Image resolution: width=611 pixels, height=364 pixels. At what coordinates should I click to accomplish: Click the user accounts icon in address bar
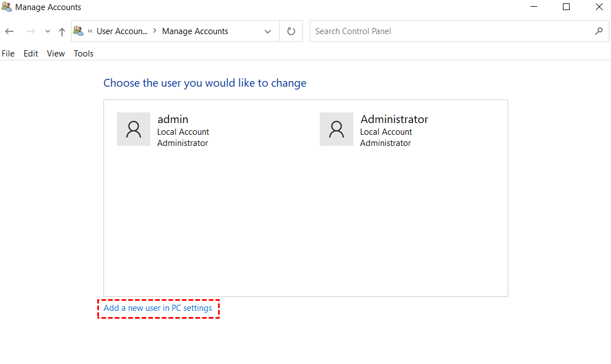point(79,31)
